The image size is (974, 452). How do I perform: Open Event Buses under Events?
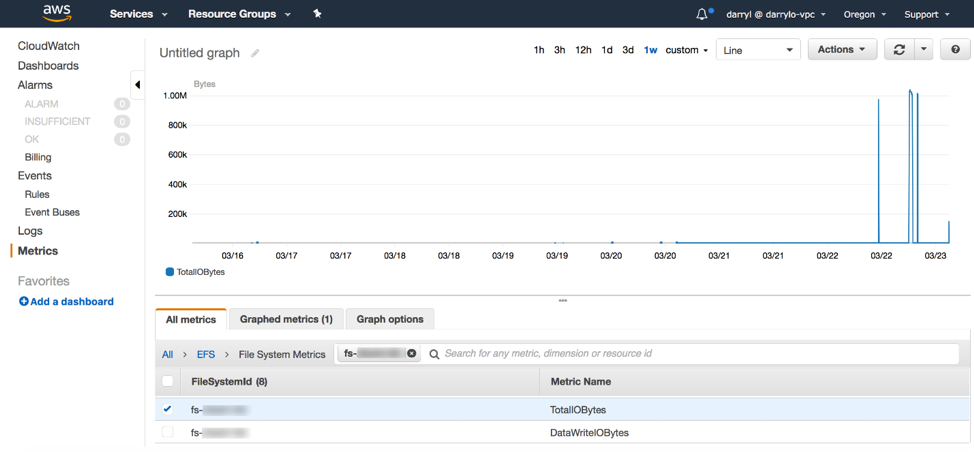[x=52, y=212]
